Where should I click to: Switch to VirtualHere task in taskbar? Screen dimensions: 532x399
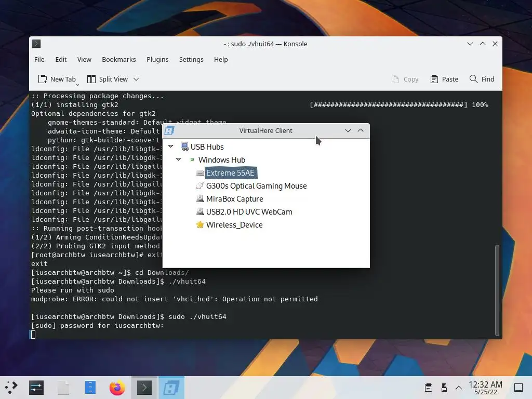pyautogui.click(x=171, y=388)
